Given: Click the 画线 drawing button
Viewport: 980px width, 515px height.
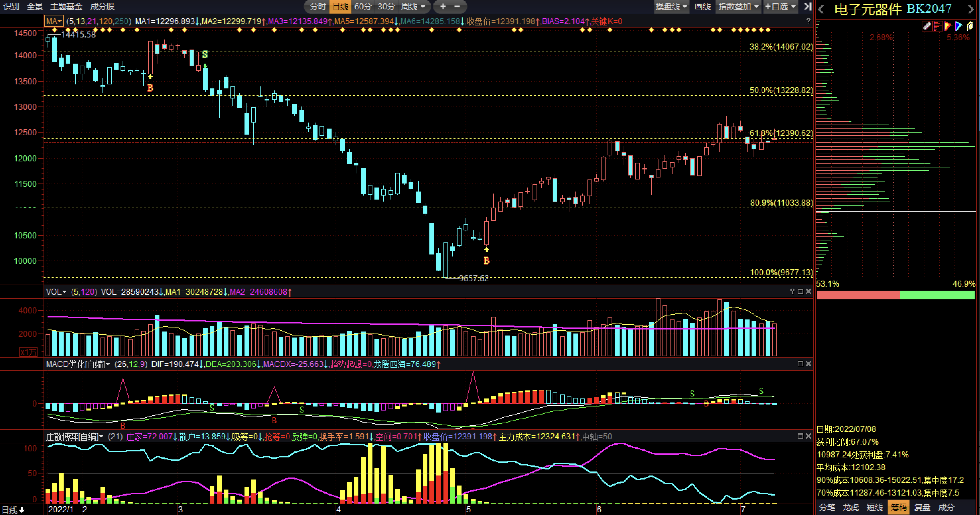Looking at the screenshot, I should (x=702, y=6).
